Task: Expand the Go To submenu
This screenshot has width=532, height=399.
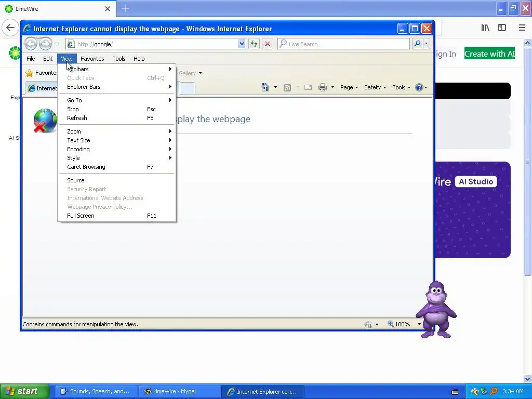Action: [x=117, y=100]
